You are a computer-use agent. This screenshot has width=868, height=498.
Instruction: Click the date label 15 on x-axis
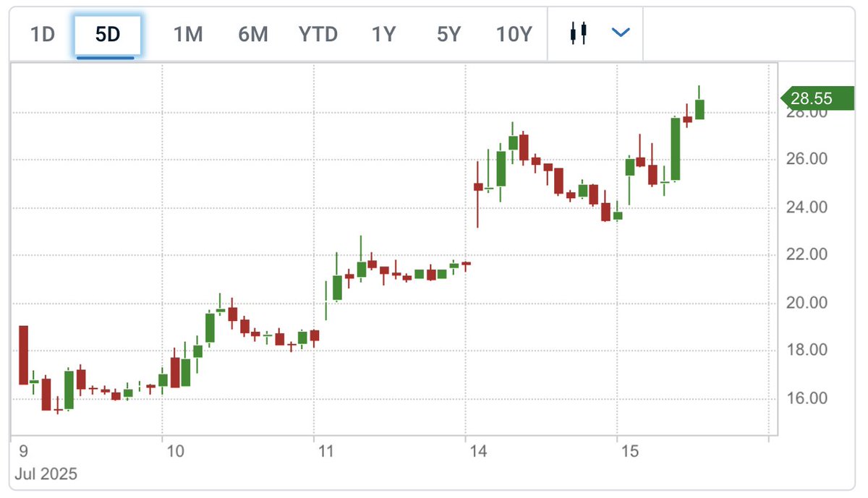click(x=630, y=452)
